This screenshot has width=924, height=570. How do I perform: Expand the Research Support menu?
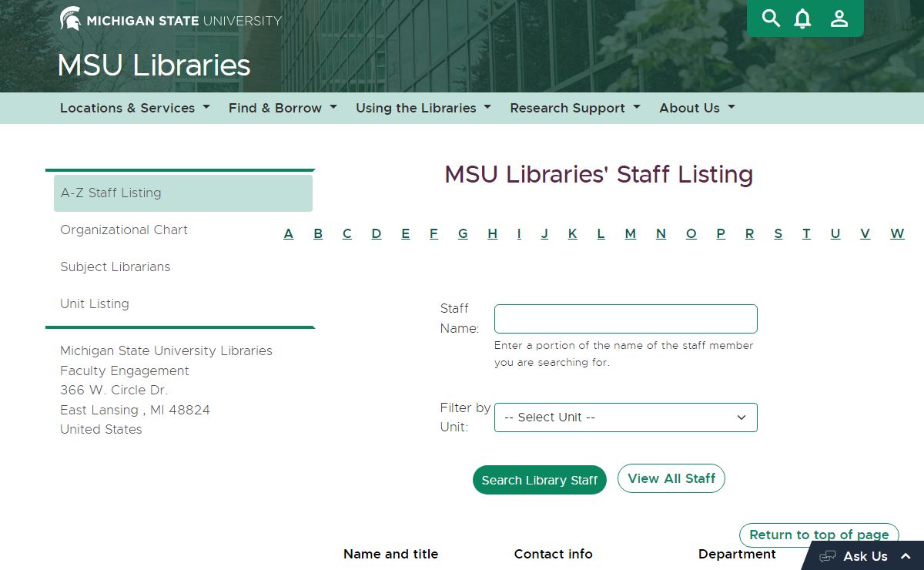pos(574,108)
